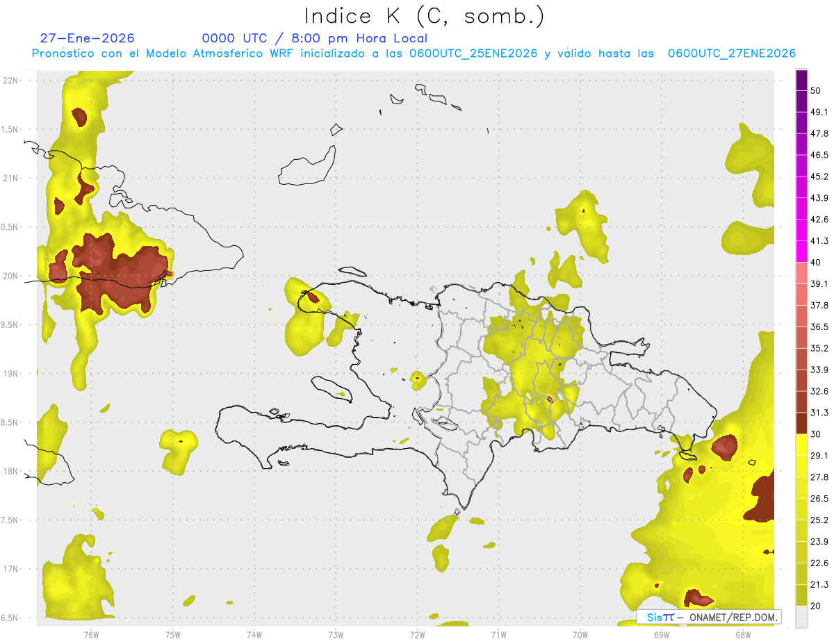
Task: Click the colorbar value '29.1'
Action: (x=819, y=456)
